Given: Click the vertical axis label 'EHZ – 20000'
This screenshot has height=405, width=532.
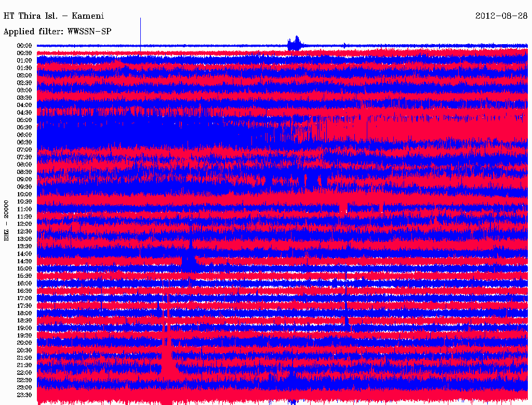Looking at the screenshot, I should 6,221.
